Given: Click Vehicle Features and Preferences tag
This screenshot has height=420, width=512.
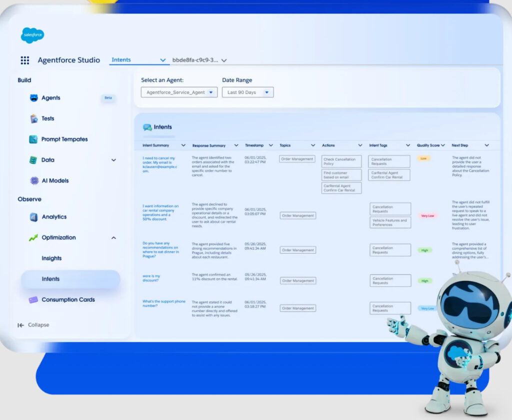Looking at the screenshot, I should click(x=390, y=222).
